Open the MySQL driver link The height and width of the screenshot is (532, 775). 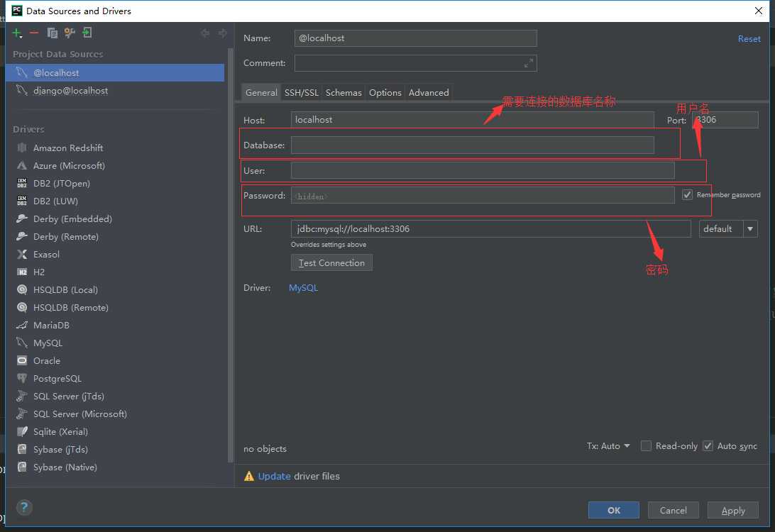click(304, 287)
